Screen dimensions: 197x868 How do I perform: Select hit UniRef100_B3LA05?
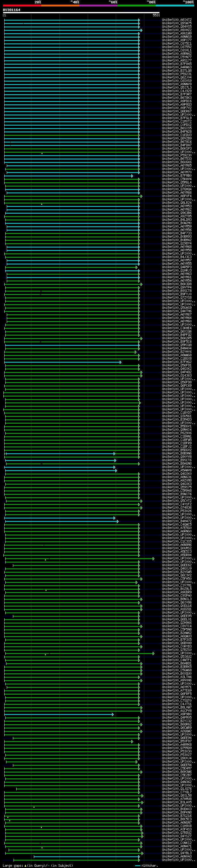177,802
